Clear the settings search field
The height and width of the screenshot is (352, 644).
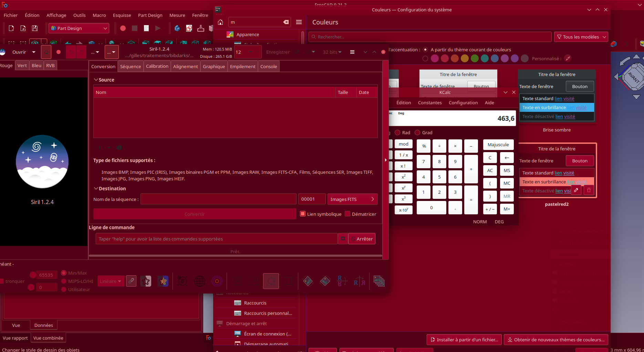tap(286, 22)
